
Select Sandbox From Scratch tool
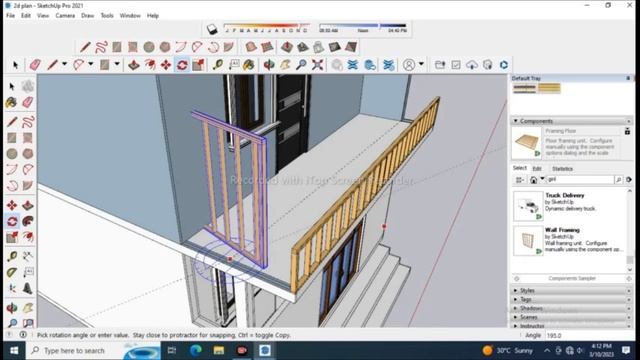tap(267, 47)
